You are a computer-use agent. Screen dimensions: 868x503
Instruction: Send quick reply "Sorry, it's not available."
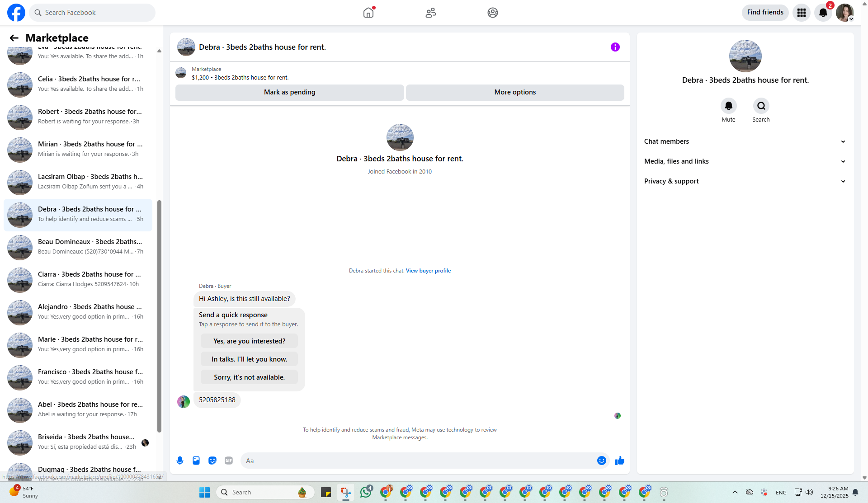coord(249,377)
